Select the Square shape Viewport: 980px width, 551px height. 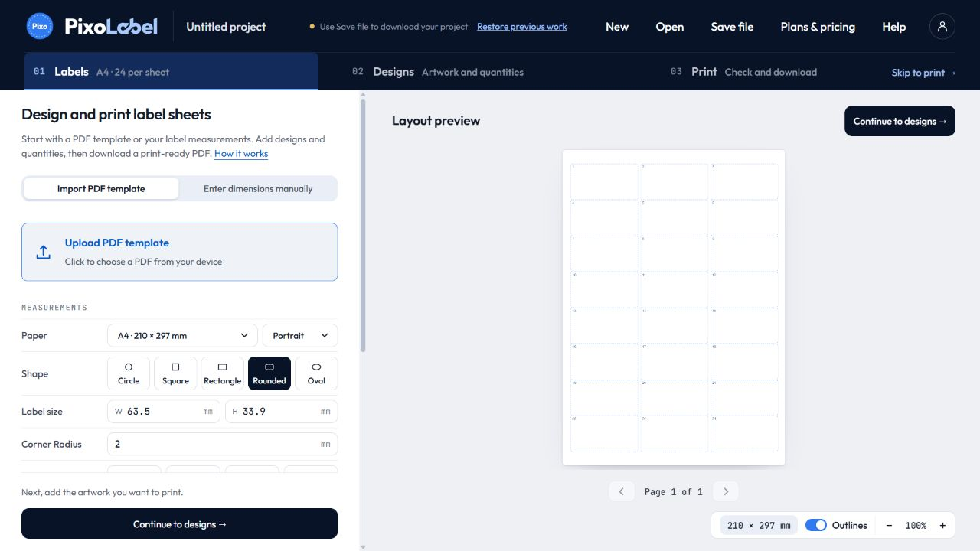pyautogui.click(x=175, y=373)
